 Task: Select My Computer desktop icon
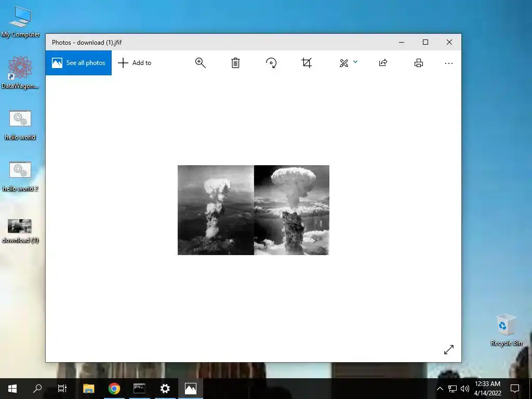tap(20, 22)
